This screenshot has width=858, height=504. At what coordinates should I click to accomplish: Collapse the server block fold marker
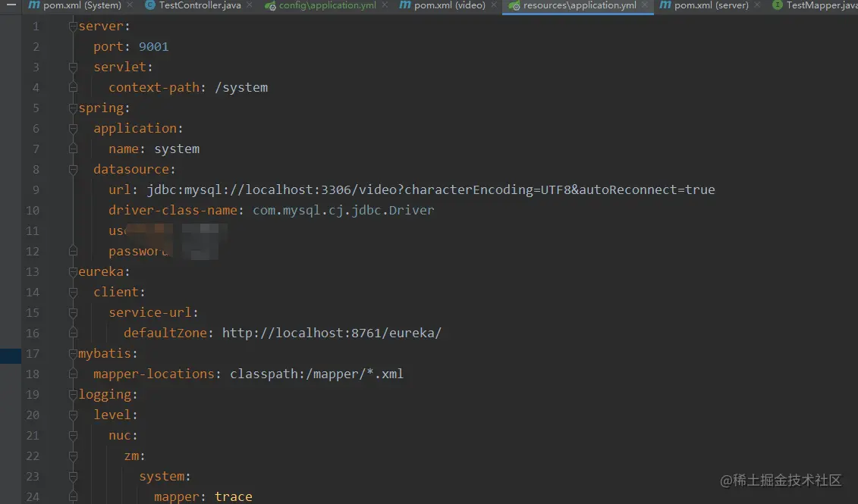[x=73, y=26]
